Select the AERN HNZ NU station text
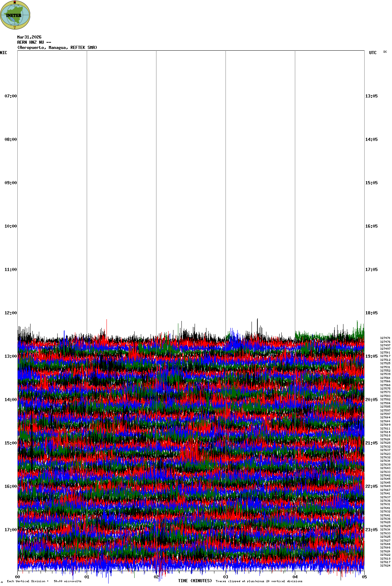The height and width of the screenshot is (586, 392). click(x=34, y=42)
